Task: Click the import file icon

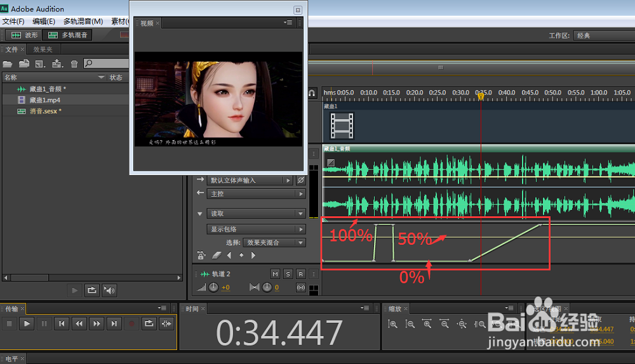Action: point(24,63)
